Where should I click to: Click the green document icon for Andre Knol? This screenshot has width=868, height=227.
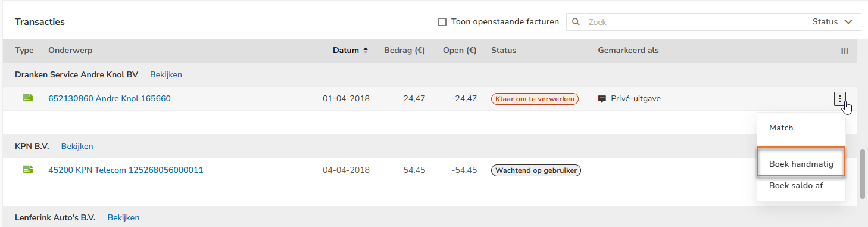point(28,98)
